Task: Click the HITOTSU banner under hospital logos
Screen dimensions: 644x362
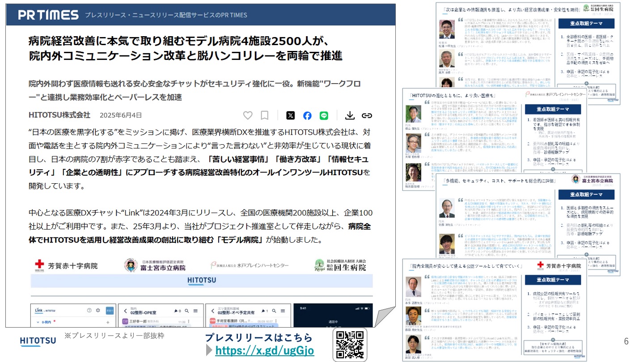Action: 201,281
